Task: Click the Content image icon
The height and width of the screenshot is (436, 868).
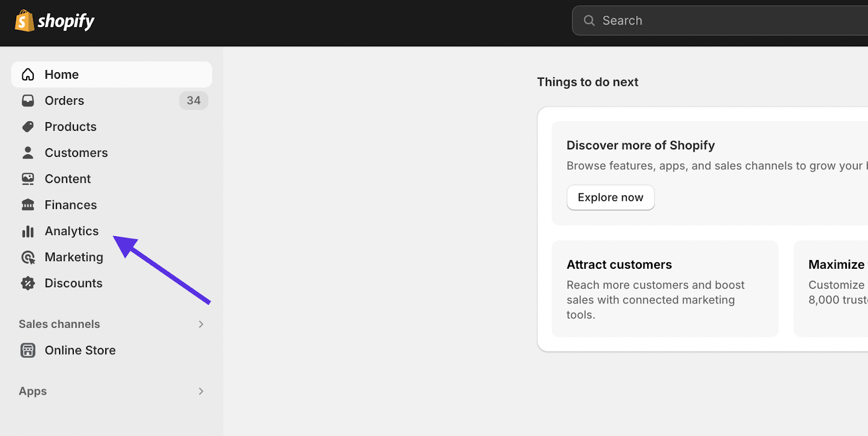Action: (28, 179)
